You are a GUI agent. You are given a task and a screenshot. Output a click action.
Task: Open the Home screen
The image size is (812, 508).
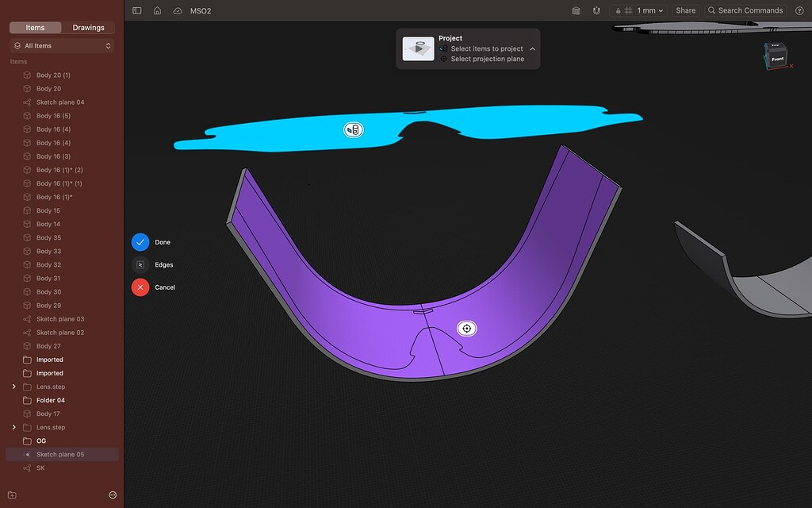(157, 10)
